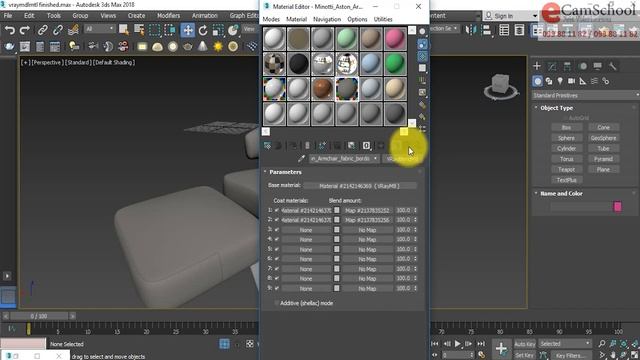Toggle the AutoGrid checkbox
Screen dimensions: 640x360
point(565,118)
